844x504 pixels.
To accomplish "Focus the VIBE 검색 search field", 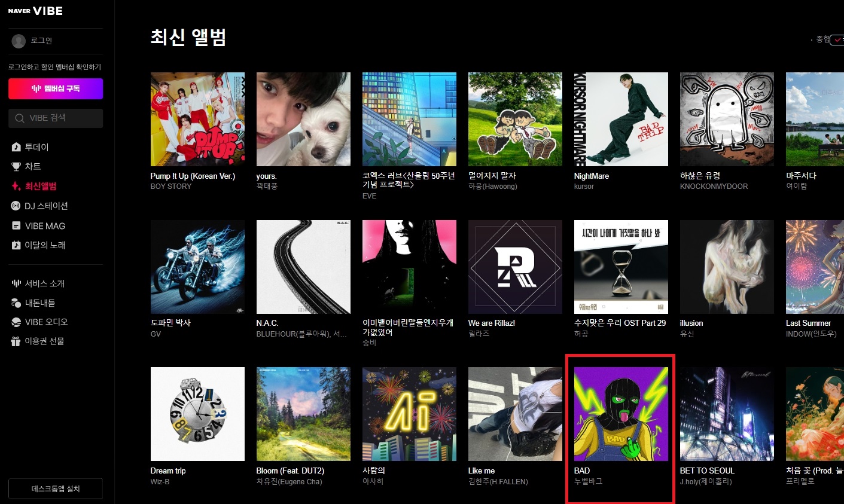I will point(56,118).
